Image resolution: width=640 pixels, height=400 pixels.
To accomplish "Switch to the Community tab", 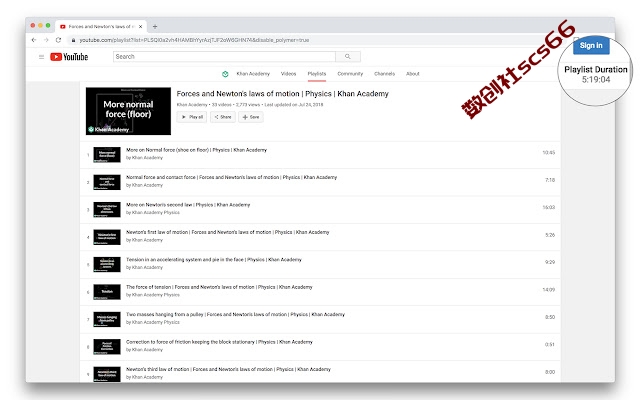I will coord(350,74).
